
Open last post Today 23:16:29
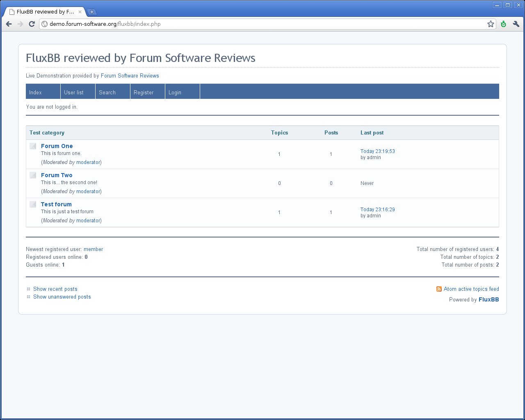tap(377, 210)
